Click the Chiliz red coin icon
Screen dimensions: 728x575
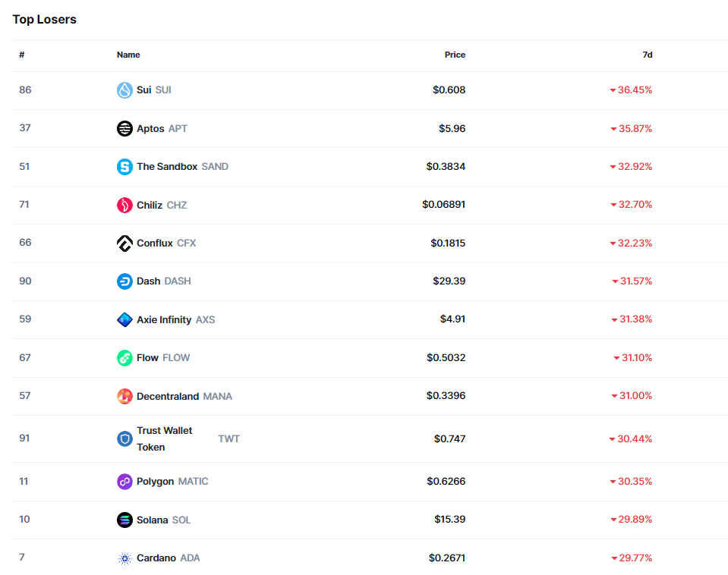pyautogui.click(x=124, y=205)
